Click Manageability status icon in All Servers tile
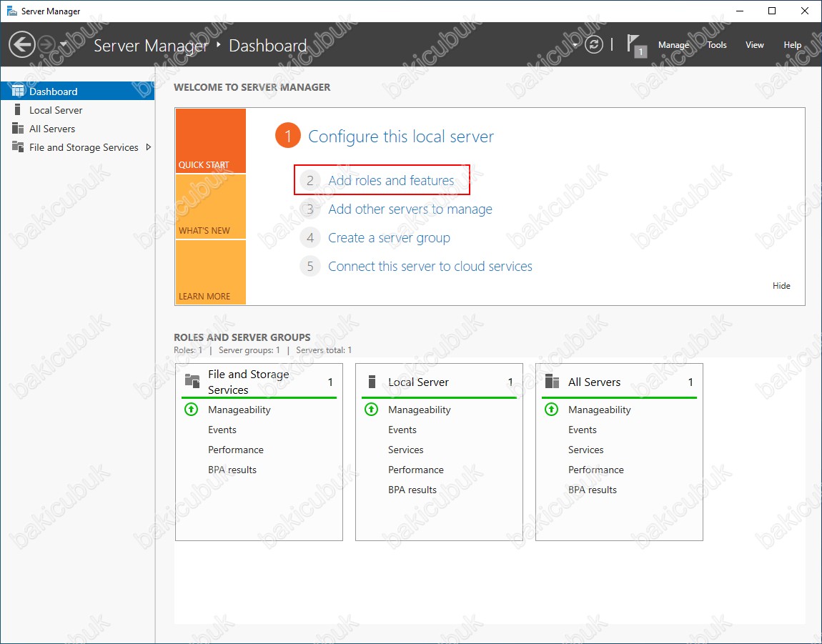Image resolution: width=822 pixels, height=644 pixels. (552, 409)
